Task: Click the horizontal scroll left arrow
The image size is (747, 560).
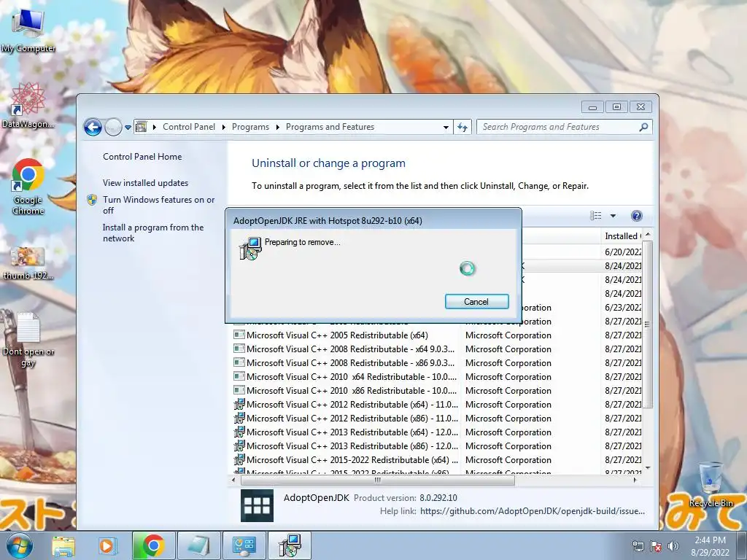Action: tap(233, 480)
